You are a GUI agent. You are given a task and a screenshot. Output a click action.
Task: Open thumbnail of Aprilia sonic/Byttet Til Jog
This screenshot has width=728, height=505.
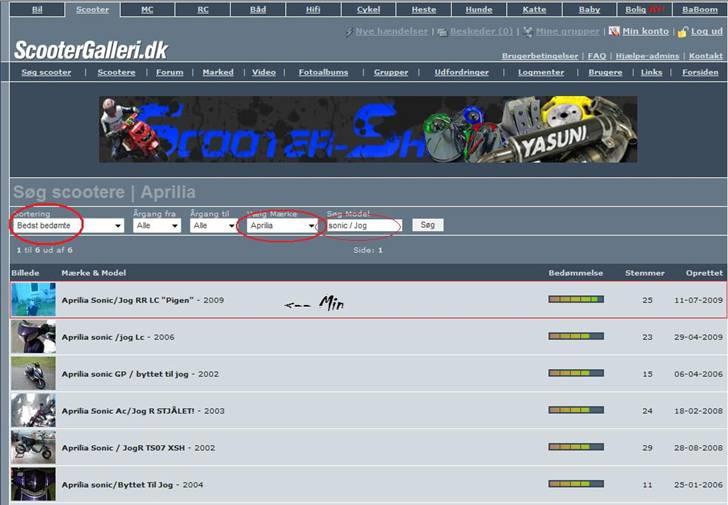click(33, 484)
